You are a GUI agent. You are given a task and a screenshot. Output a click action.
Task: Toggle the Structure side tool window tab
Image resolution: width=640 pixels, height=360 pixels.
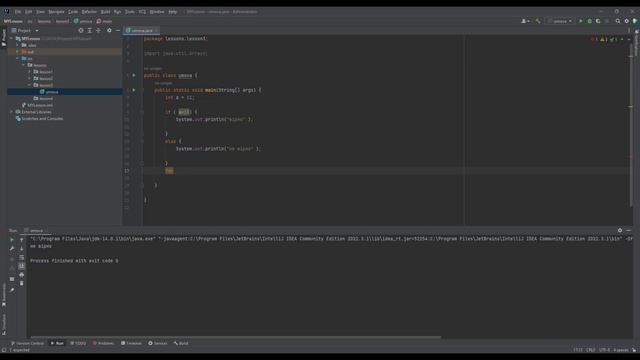4,324
